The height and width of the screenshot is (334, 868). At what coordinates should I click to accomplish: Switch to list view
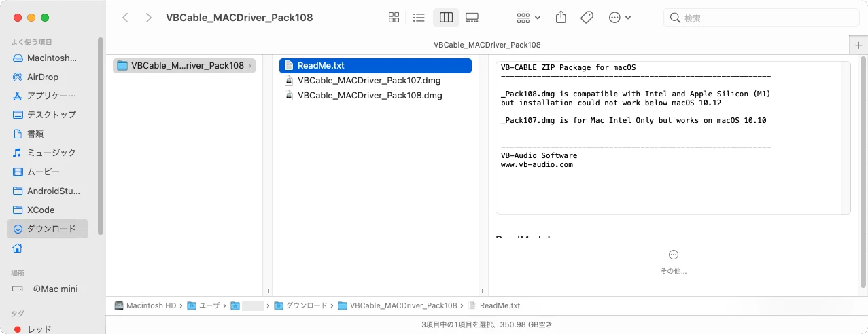tap(419, 18)
